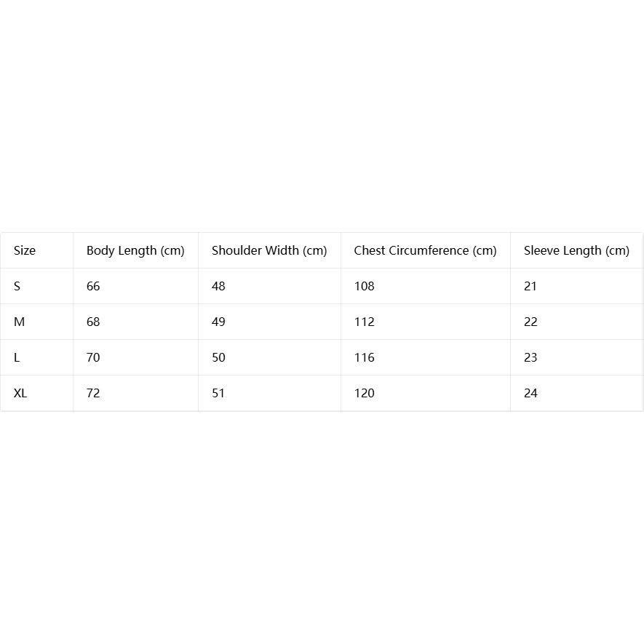
Task: Click the Shoulder Width (cm) header
Action: pyautogui.click(x=269, y=250)
